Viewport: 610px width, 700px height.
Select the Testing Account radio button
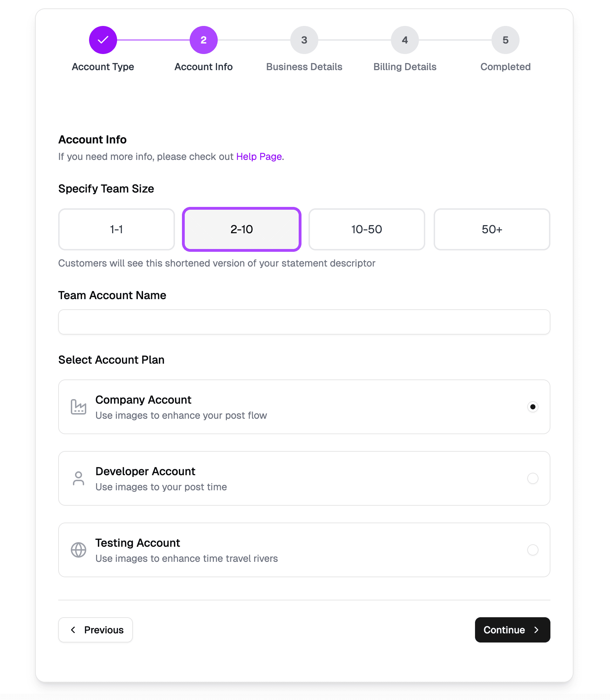pos(533,550)
